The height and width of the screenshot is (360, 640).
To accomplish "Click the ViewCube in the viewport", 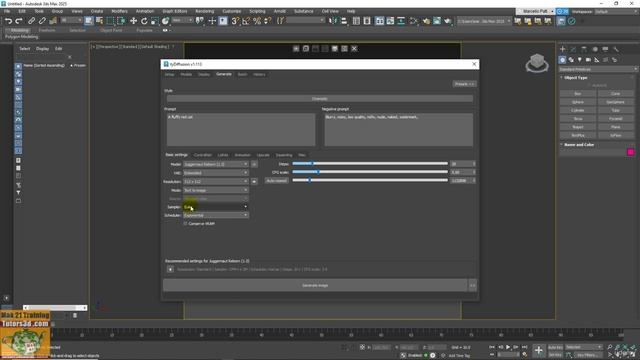I will tap(537, 63).
